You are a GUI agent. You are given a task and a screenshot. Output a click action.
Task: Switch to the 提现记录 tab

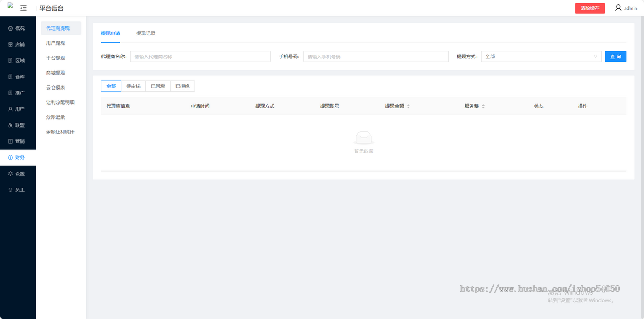coord(145,33)
